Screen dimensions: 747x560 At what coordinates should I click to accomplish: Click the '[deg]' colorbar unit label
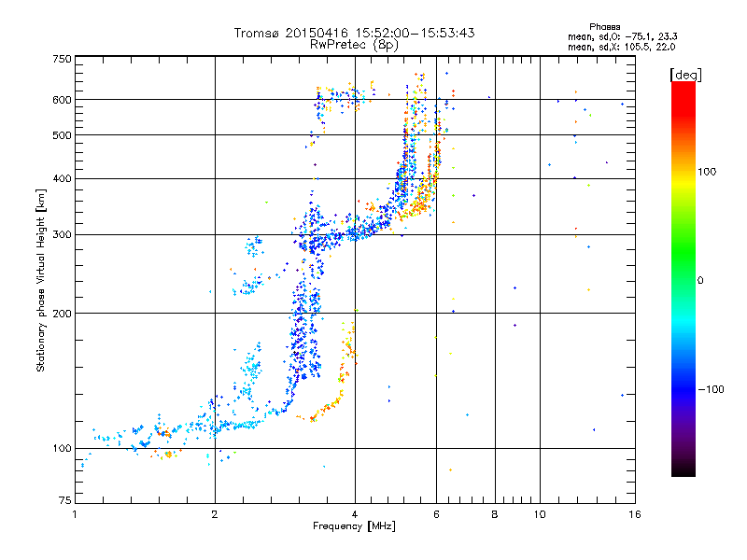pos(685,75)
